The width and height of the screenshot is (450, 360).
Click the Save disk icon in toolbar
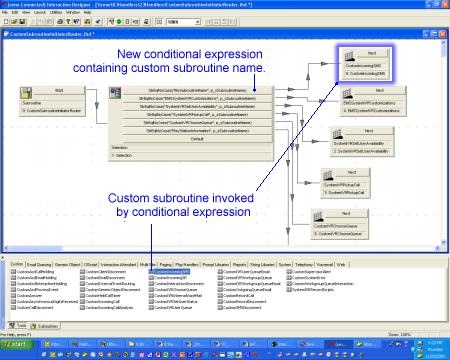22,22
